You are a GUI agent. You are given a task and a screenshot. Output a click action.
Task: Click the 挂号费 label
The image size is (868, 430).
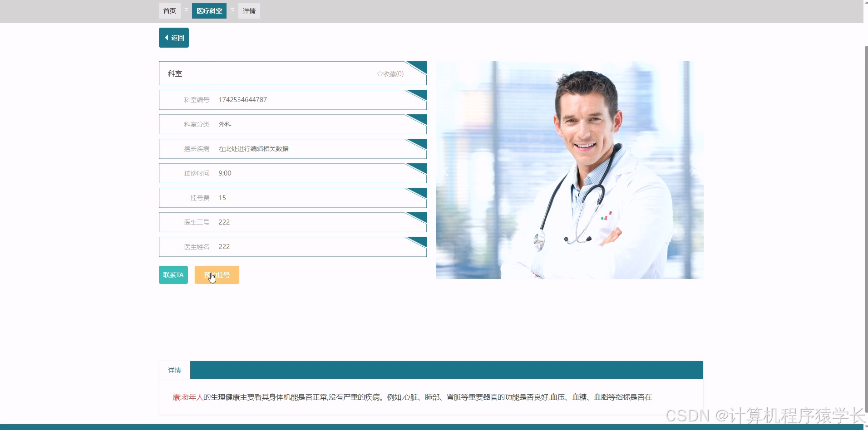tap(200, 198)
